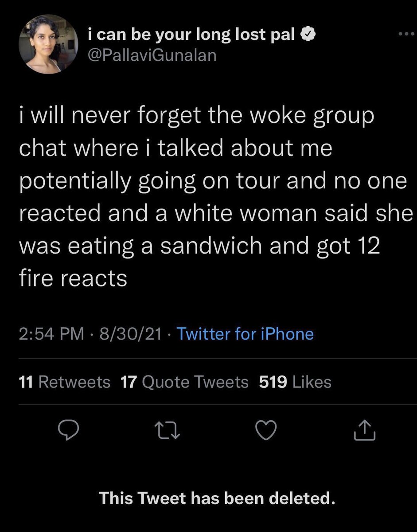Click the words "fire reacts" in the tweet
Screen dimensions: 417x532
pos(73,278)
